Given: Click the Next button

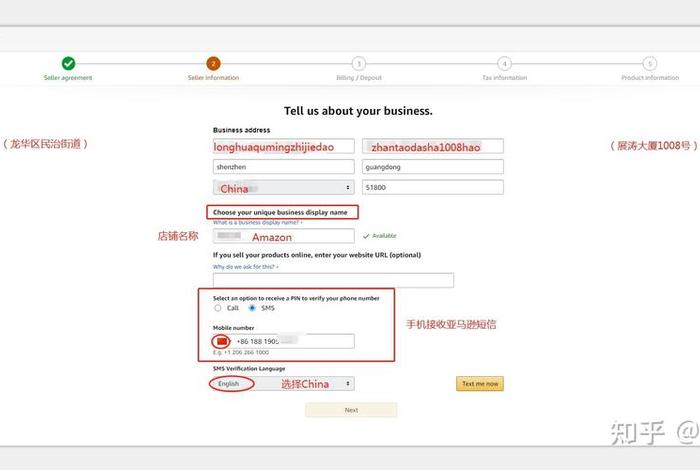Looking at the screenshot, I should (351, 410).
